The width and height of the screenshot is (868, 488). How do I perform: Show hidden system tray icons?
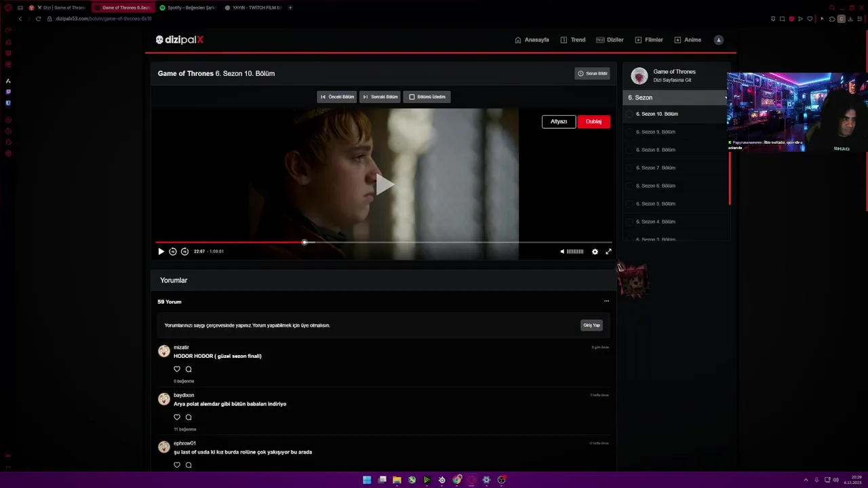tap(806, 480)
